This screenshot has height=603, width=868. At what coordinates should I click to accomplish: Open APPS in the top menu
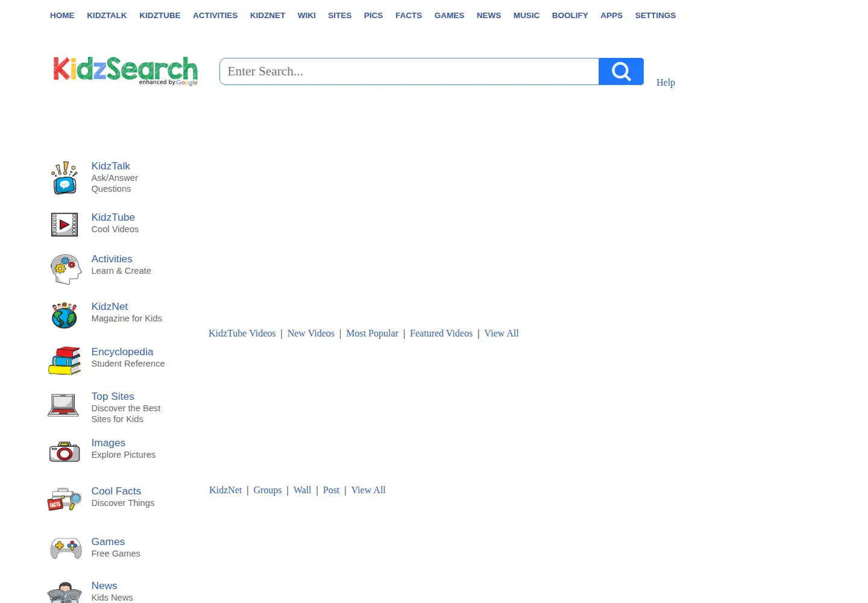coord(611,16)
